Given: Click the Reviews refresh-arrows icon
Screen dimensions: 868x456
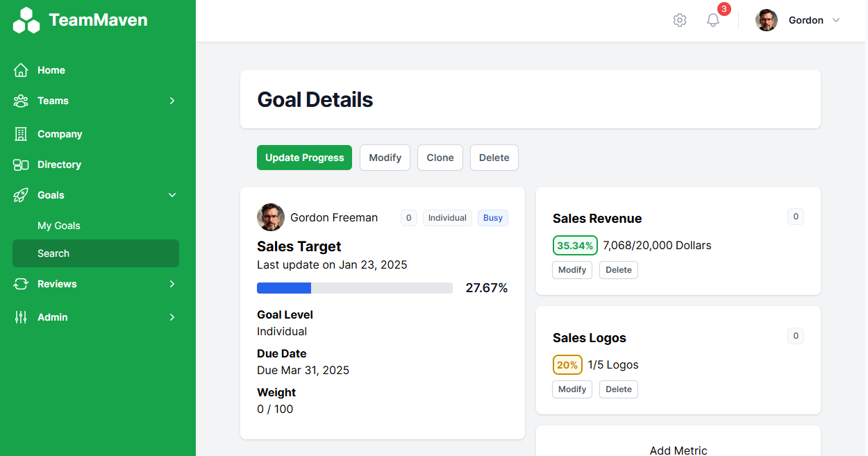Looking at the screenshot, I should pyautogui.click(x=21, y=284).
